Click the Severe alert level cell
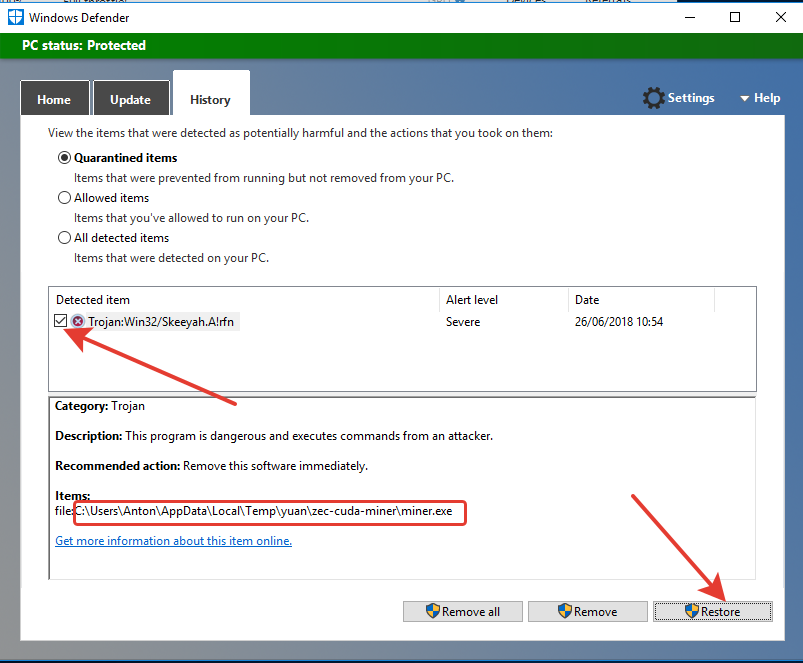The height and width of the screenshot is (663, 803). point(463,322)
